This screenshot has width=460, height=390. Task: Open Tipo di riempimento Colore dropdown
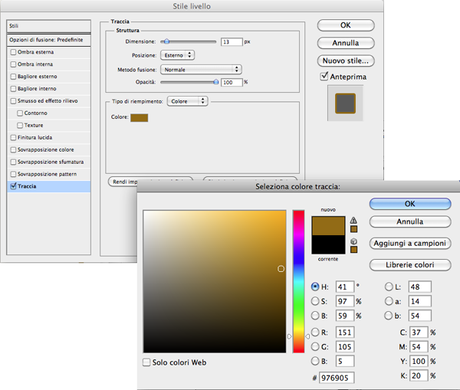188,101
